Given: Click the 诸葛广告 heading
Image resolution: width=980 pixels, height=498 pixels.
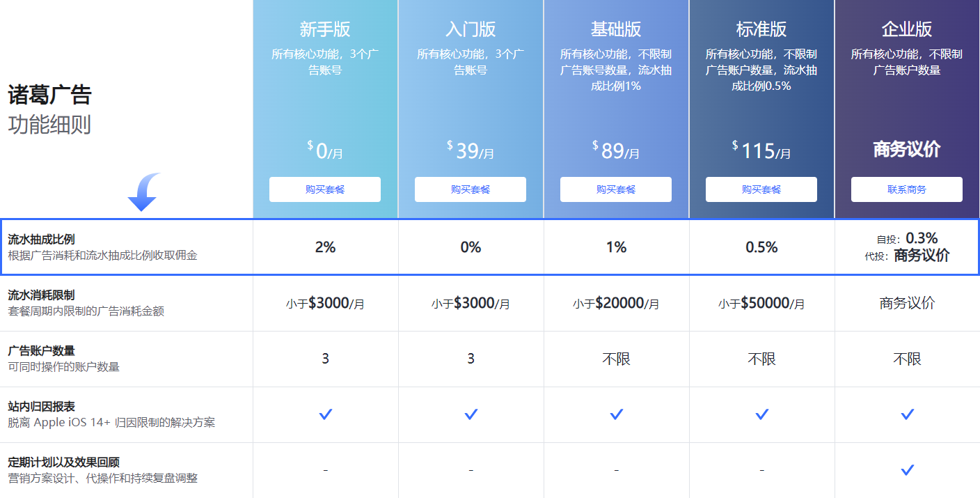Looking at the screenshot, I should pyautogui.click(x=50, y=95).
